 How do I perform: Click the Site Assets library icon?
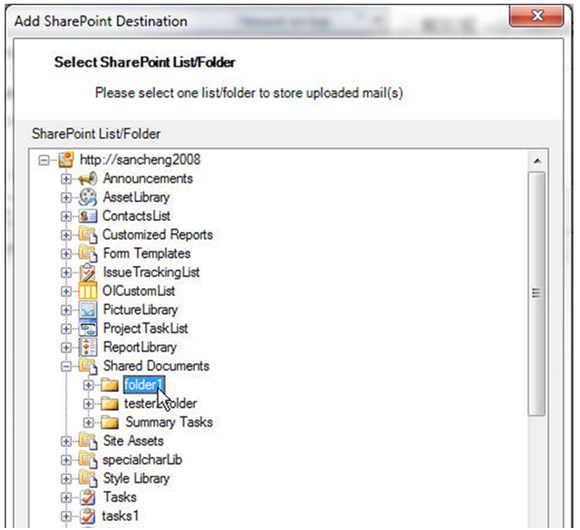pos(88,441)
